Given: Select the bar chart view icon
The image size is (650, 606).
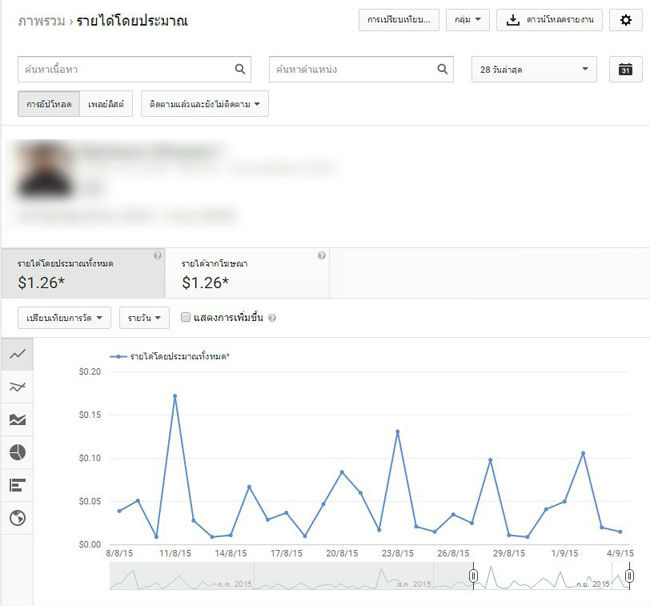Looking at the screenshot, I should (17, 485).
